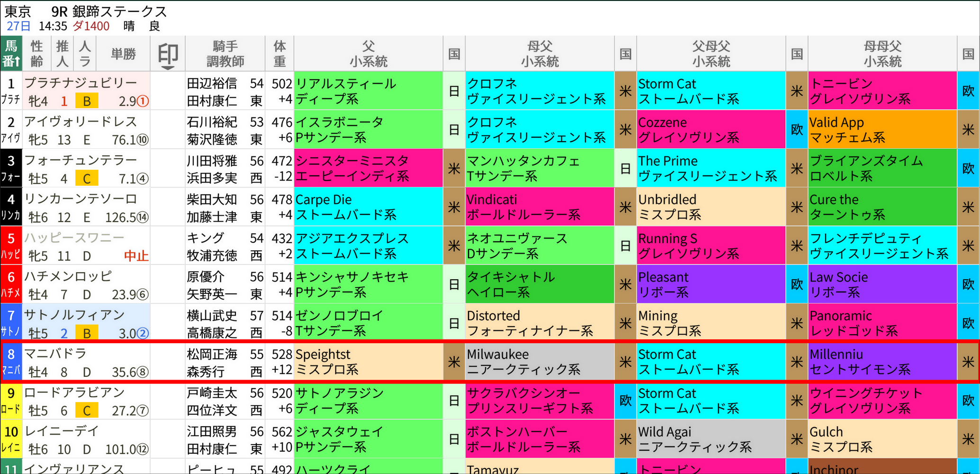Click jockey 戸崎圭太
The width and height of the screenshot is (980, 474).
pyautogui.click(x=212, y=393)
